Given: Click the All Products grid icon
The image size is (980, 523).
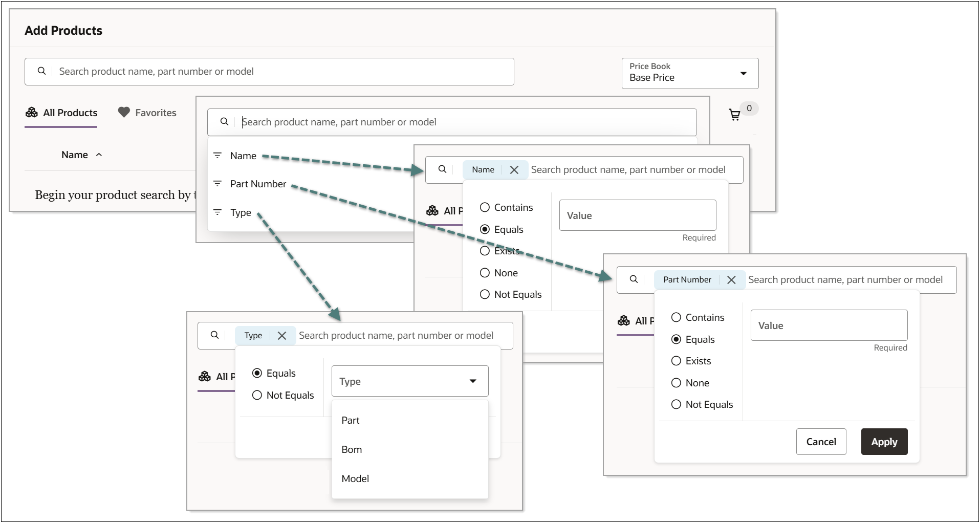Looking at the screenshot, I should coord(32,112).
